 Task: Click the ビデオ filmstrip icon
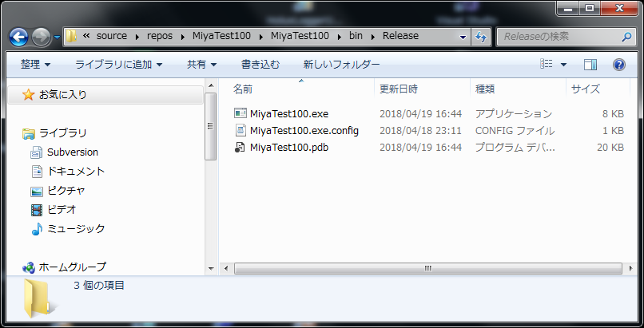[37, 210]
